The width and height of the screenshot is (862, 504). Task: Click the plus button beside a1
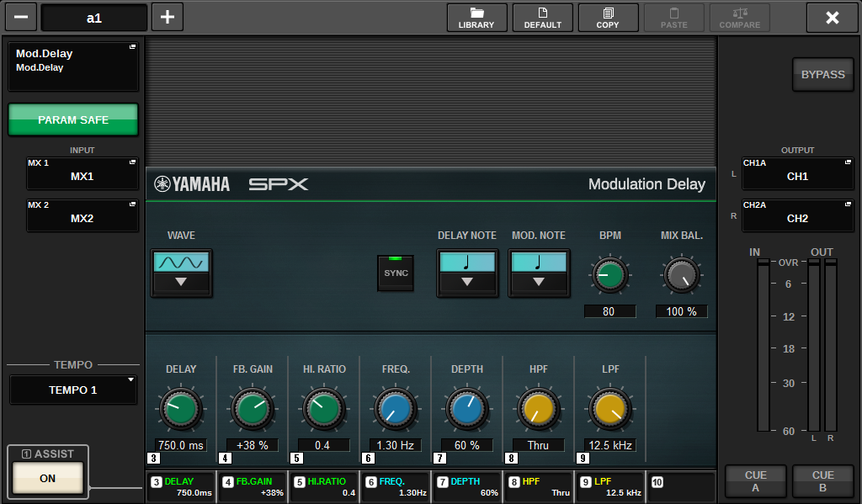pyautogui.click(x=167, y=18)
